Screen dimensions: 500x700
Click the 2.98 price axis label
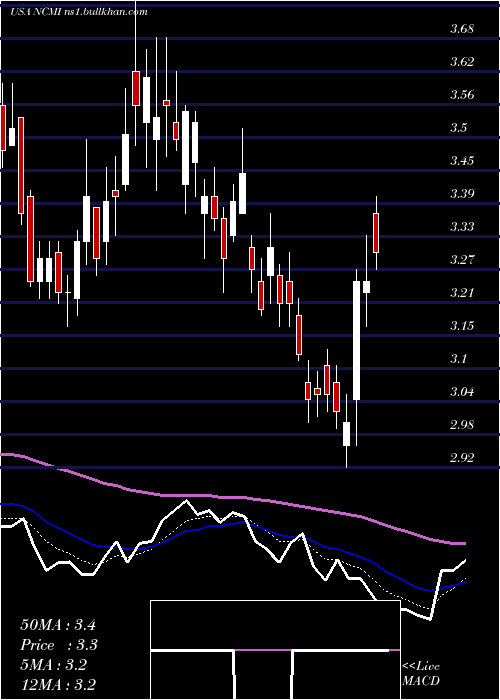point(462,425)
